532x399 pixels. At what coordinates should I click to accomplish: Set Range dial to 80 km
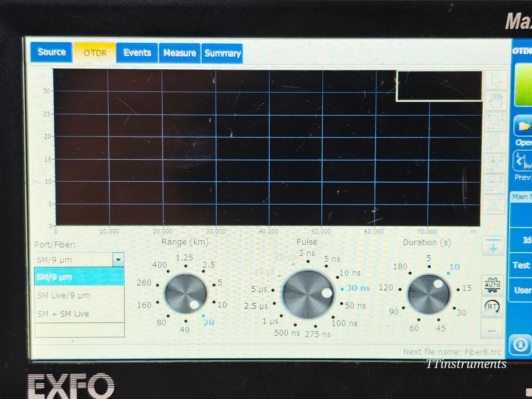(161, 322)
